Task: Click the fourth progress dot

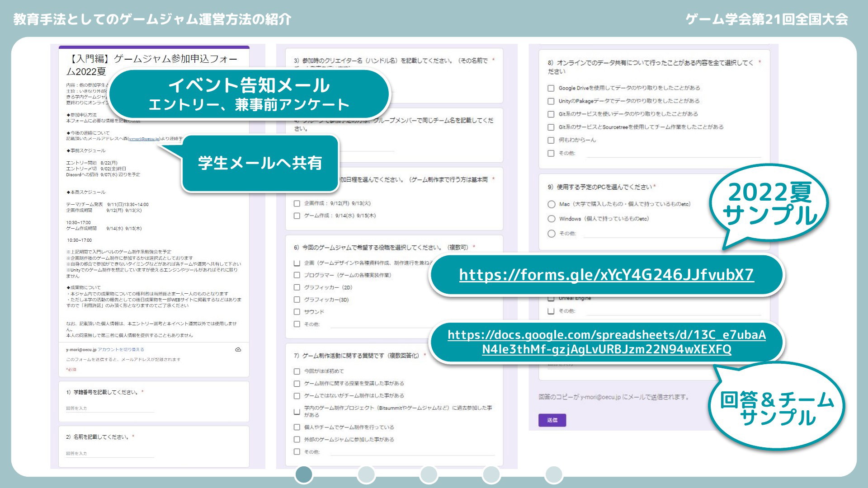Action: 491,474
